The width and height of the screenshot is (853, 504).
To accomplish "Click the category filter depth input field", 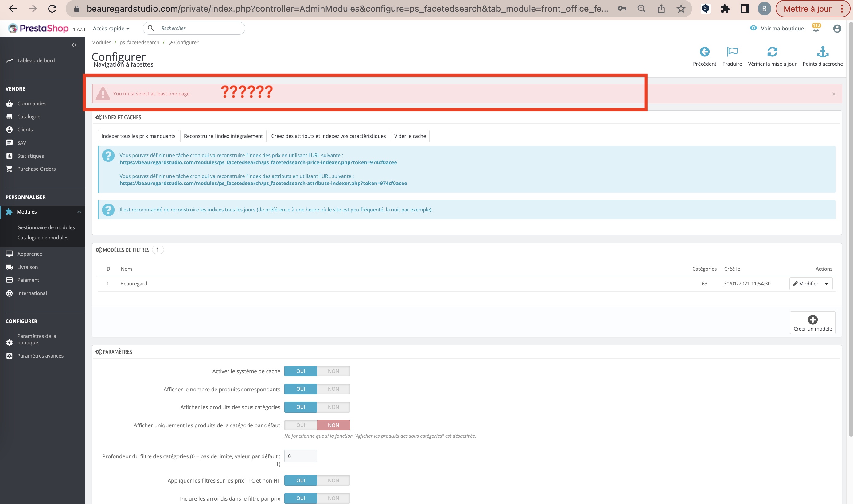I will click(x=300, y=456).
